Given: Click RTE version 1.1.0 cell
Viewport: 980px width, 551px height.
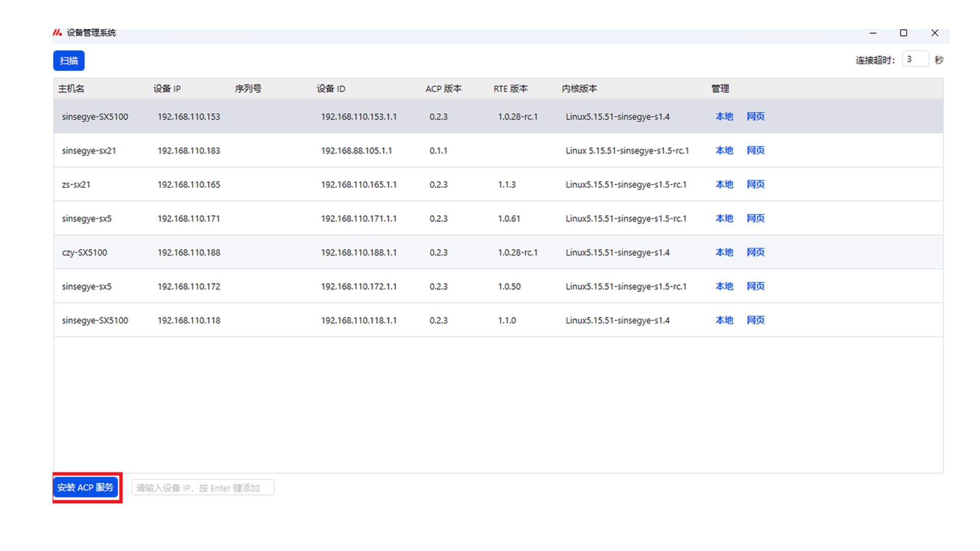Looking at the screenshot, I should point(507,320).
